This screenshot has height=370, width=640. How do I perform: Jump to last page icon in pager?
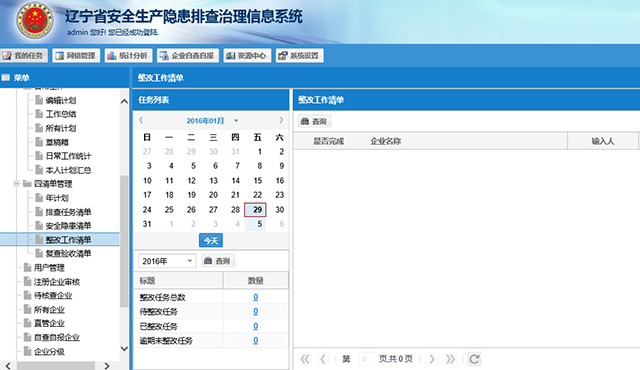pyautogui.click(x=450, y=359)
